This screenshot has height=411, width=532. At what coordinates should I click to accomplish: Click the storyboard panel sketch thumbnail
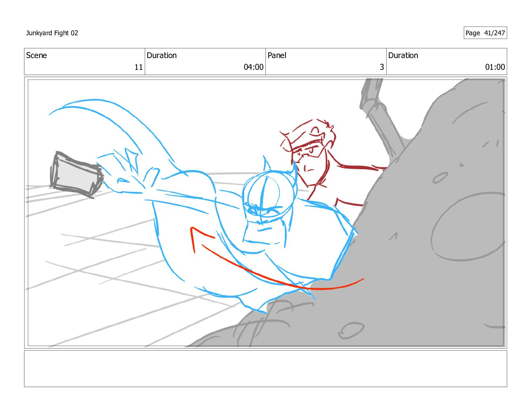[x=266, y=213]
